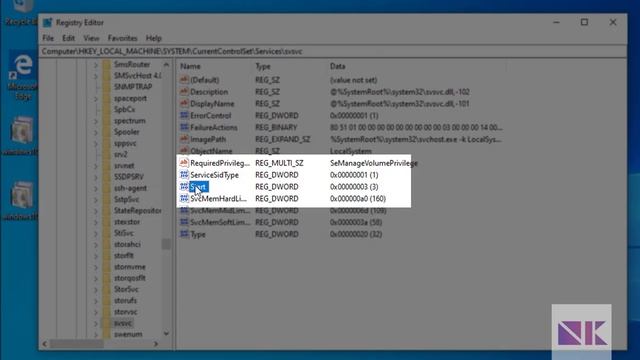Screen dimensions: 640x360
Task: Click the SNMPTRAP key folder icon
Action: tap(107, 87)
